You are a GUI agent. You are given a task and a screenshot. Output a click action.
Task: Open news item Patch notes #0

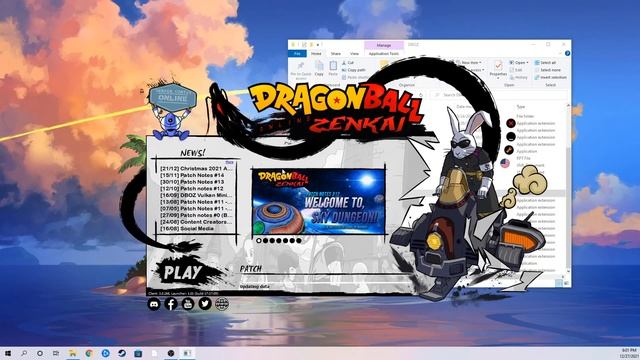pos(196,215)
